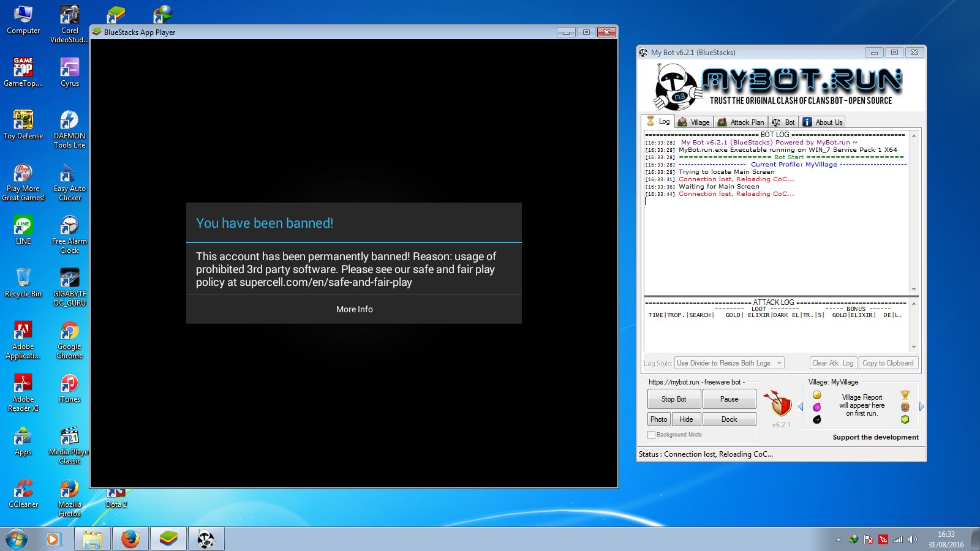Click the Stop Bot button
The image size is (980, 551).
click(674, 399)
